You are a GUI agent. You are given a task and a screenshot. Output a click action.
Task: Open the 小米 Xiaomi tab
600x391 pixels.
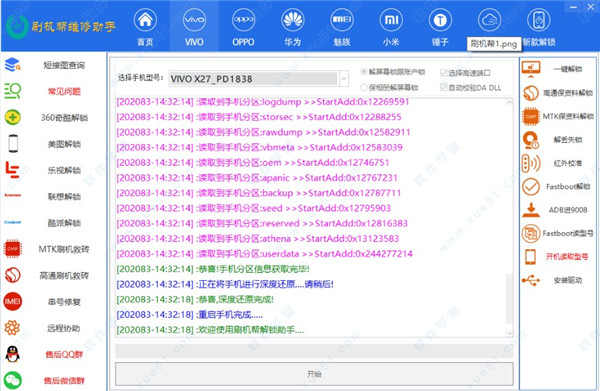coord(391,27)
